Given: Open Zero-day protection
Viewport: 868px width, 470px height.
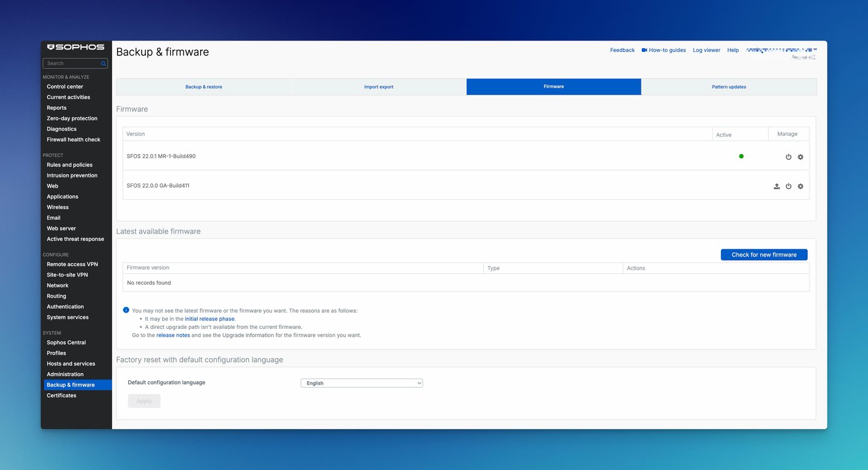Looking at the screenshot, I should [x=72, y=118].
